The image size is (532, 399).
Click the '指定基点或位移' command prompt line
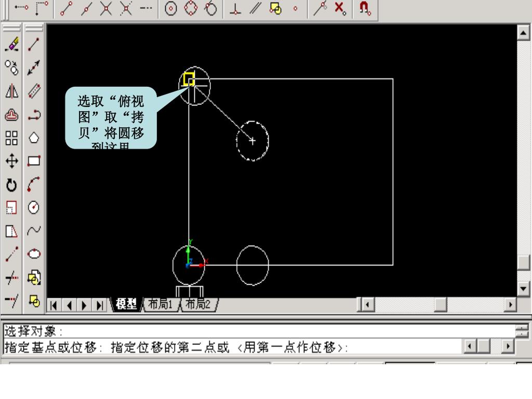click(x=177, y=347)
